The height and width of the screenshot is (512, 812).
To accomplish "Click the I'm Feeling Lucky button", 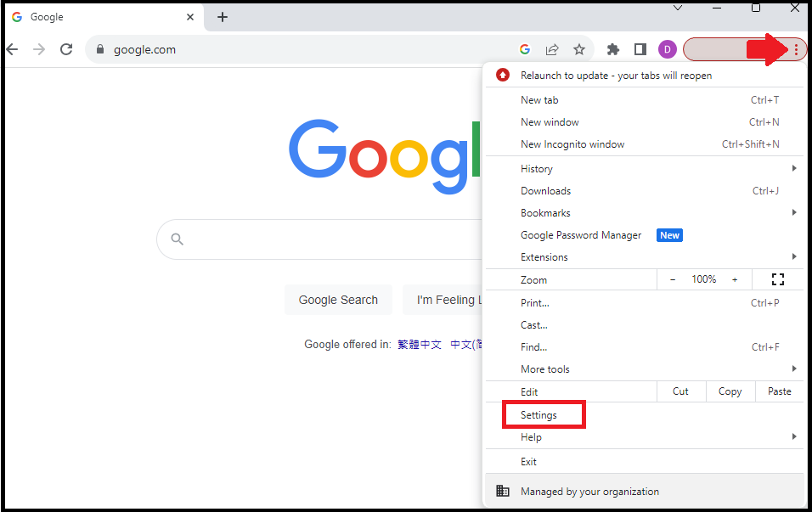I will 443,300.
